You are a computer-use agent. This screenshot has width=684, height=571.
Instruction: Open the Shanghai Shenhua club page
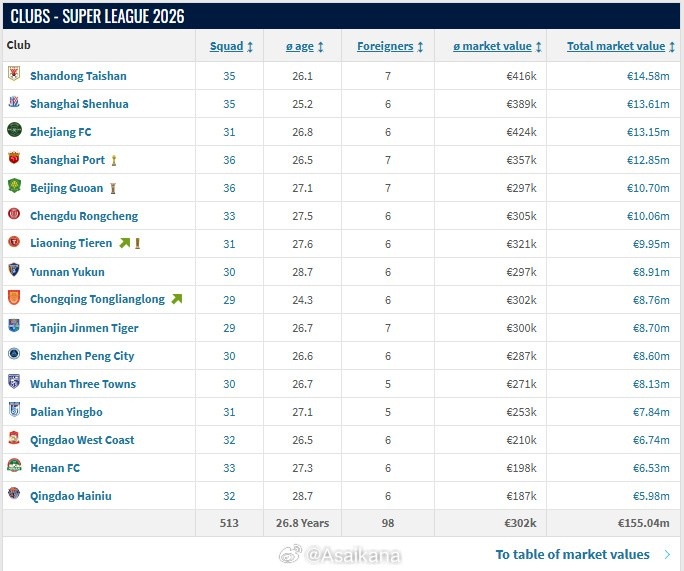click(79, 104)
